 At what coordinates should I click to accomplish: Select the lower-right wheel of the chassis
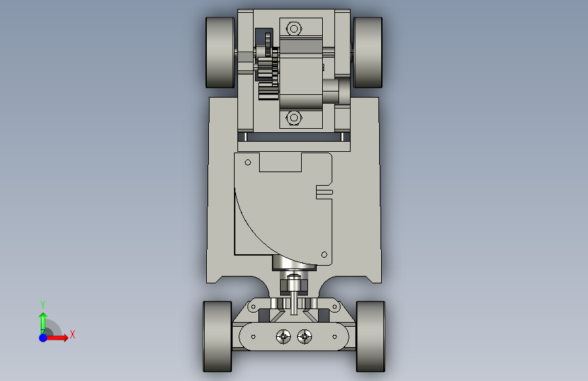click(370, 336)
